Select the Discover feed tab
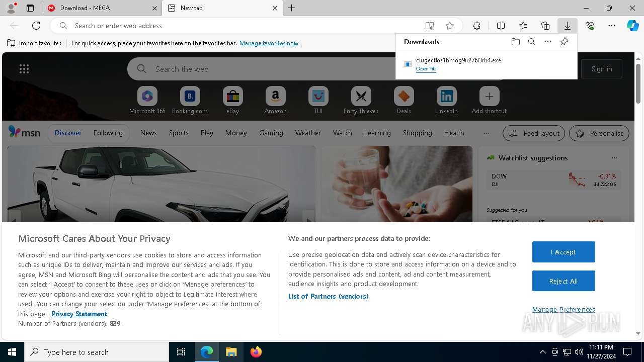Viewport: 644px width, 362px height. coord(68,133)
